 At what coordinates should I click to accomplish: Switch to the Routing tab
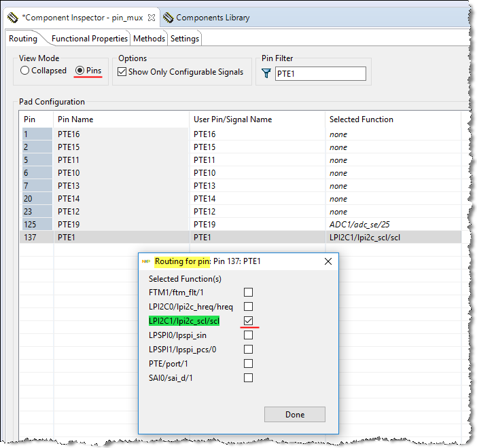[x=23, y=39]
